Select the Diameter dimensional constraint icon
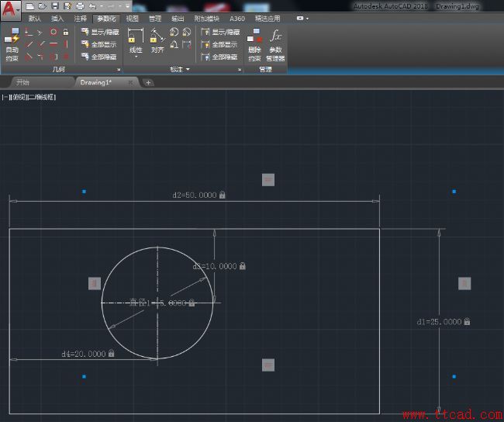The width and height of the screenshot is (504, 422). pos(186,32)
